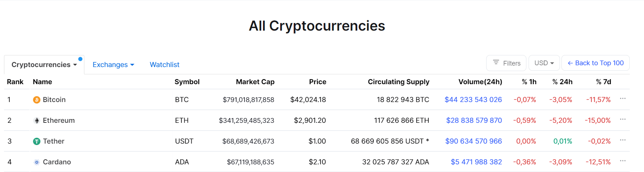Open the three-dot menu for Ethereum row
The image size is (644, 172).
click(x=623, y=119)
